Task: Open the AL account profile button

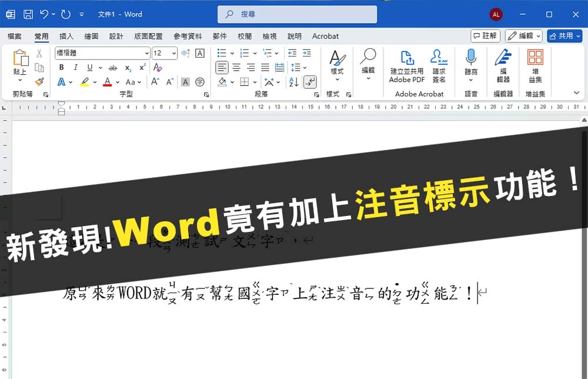Action: tap(496, 15)
